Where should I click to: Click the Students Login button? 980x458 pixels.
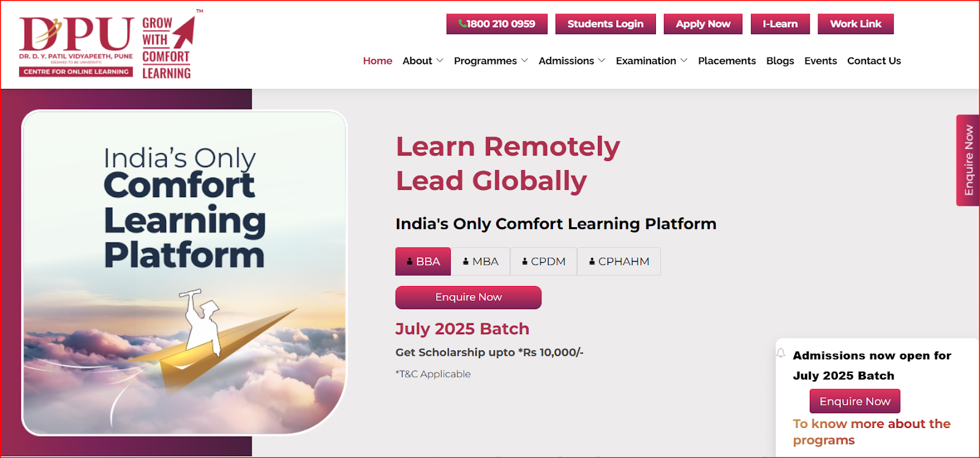pos(606,24)
